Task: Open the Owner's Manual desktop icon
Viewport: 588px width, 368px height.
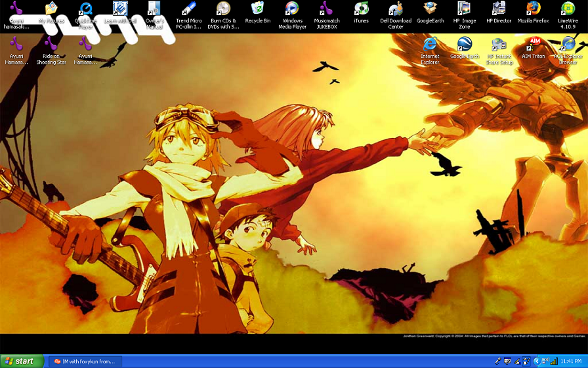Action: [154, 15]
